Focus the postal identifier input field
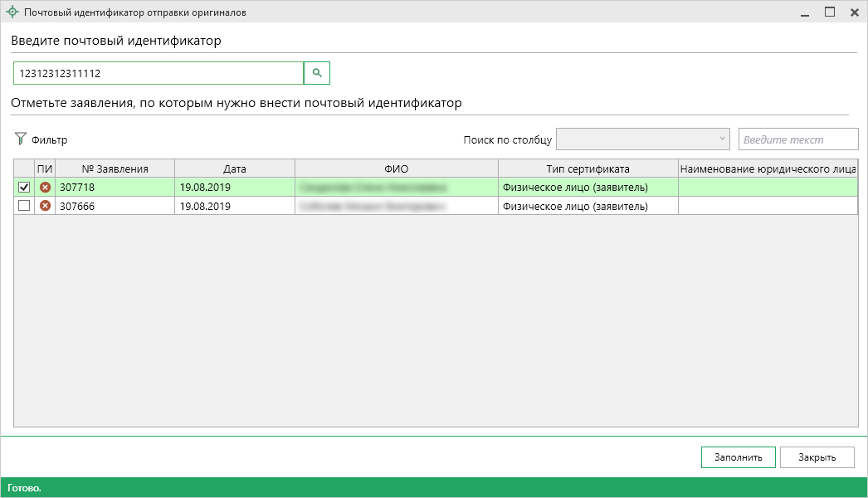This screenshot has width=868, height=498. point(158,73)
